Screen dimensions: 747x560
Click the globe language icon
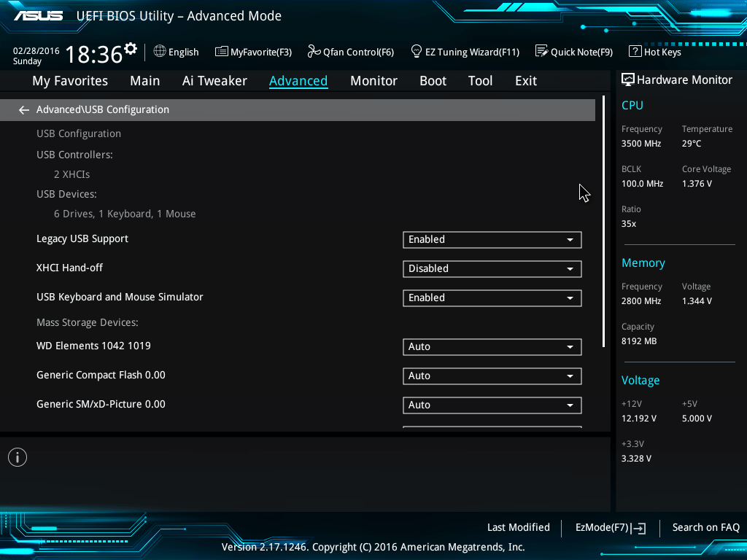160,52
